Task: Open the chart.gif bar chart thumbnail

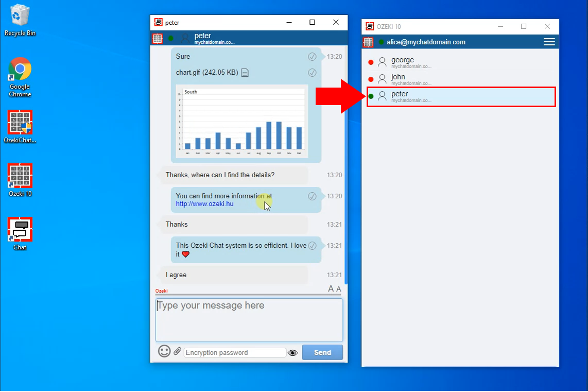Action: tap(241, 122)
